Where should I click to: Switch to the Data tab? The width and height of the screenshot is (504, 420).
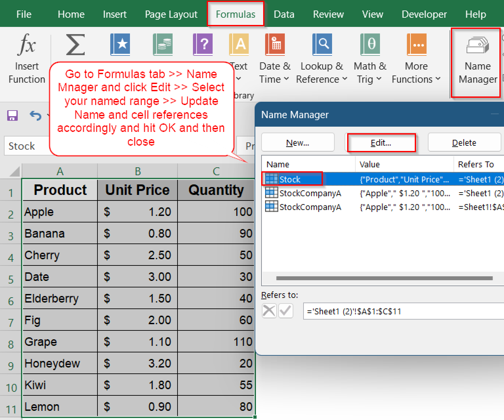click(x=284, y=14)
